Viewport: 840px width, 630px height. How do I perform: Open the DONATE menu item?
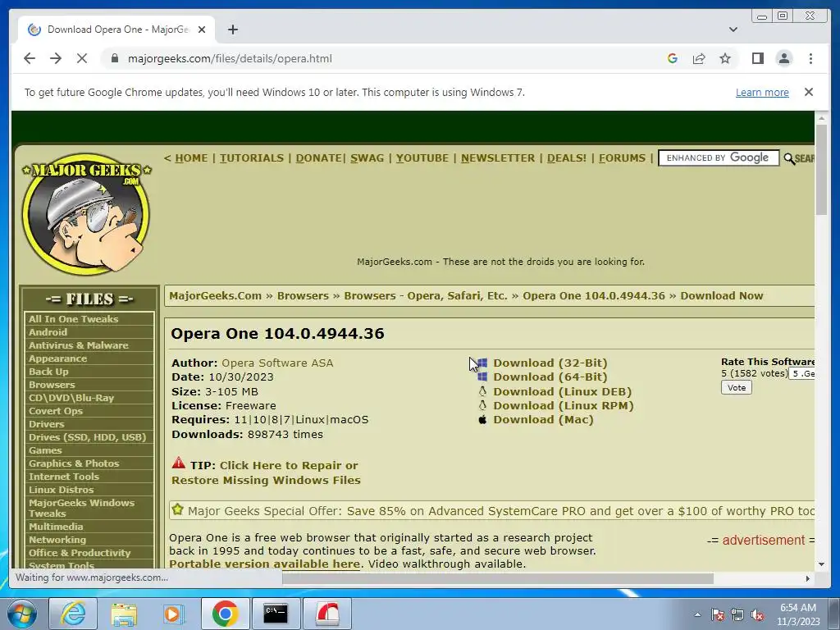point(319,158)
